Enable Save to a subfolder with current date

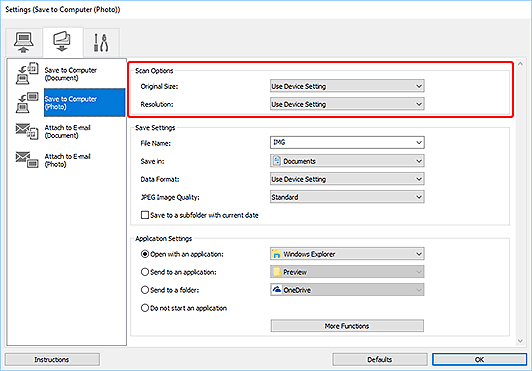point(145,215)
